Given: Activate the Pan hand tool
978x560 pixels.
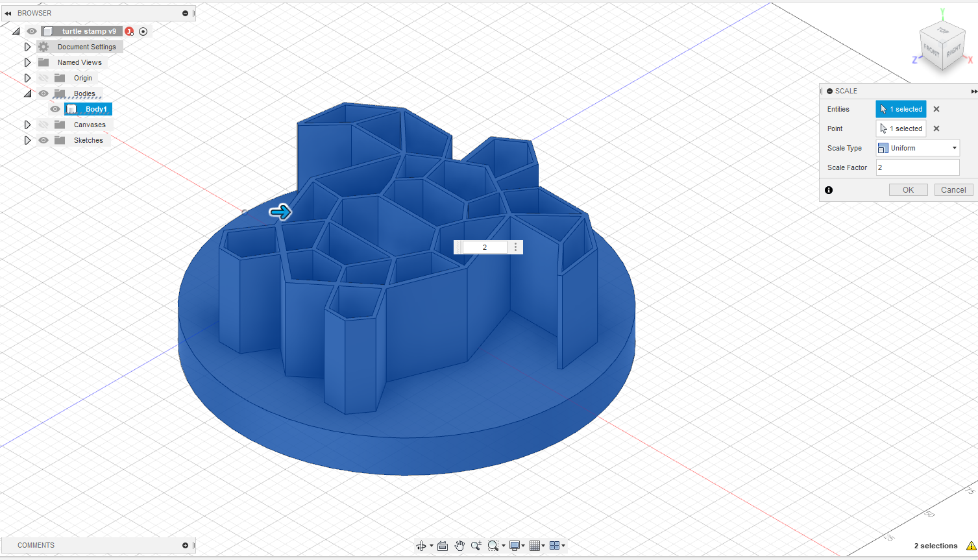Looking at the screenshot, I should point(459,546).
